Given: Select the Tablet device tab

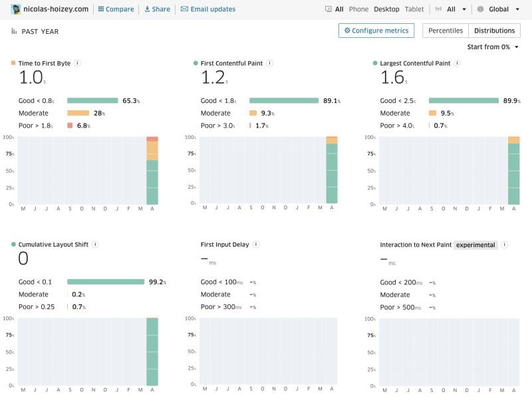Looking at the screenshot, I should [x=414, y=9].
